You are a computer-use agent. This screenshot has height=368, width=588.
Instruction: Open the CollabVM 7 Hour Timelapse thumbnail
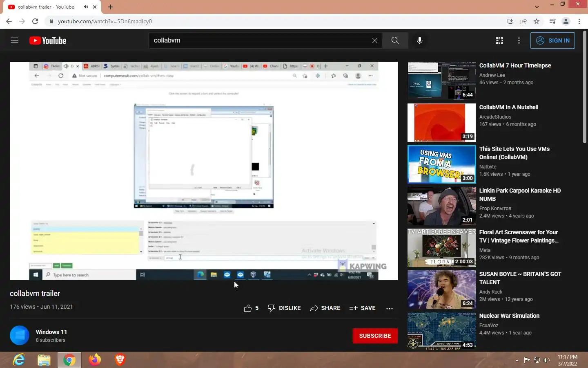pyautogui.click(x=442, y=81)
